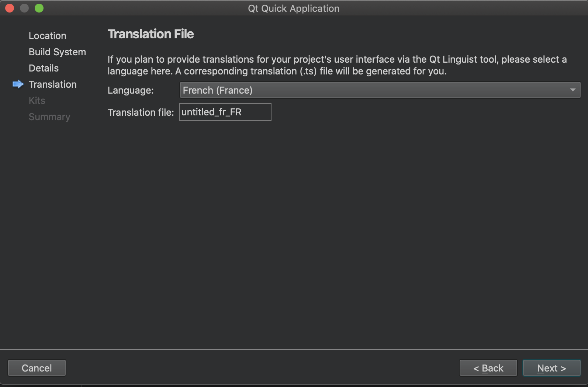
Task: Zoom the window with the green button
Action: pos(39,8)
